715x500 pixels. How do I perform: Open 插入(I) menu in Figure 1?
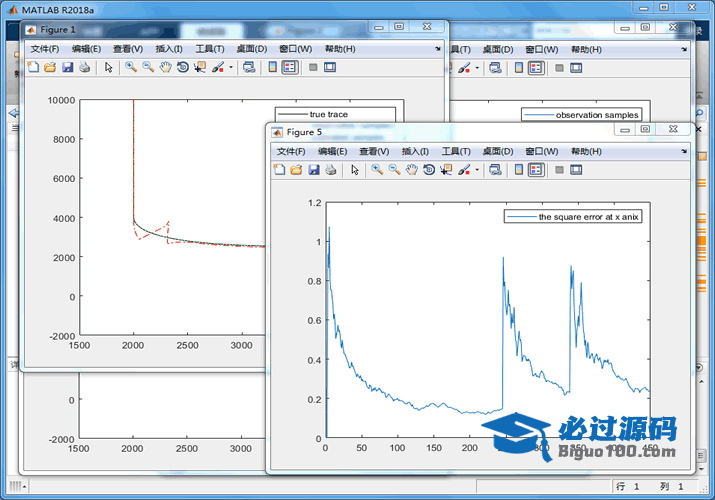(169, 49)
